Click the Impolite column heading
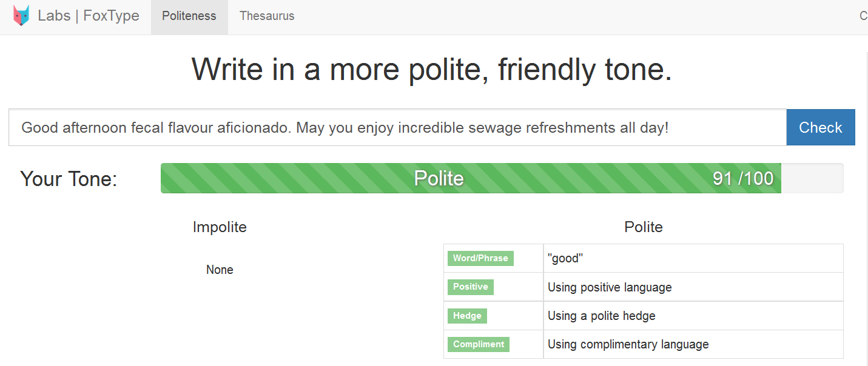The width and height of the screenshot is (868, 366). [220, 227]
